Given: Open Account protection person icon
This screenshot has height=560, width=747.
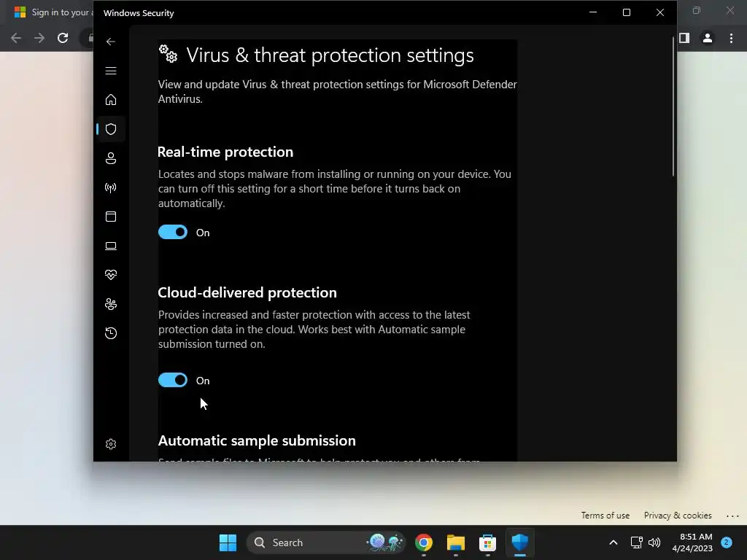Looking at the screenshot, I should [111, 158].
